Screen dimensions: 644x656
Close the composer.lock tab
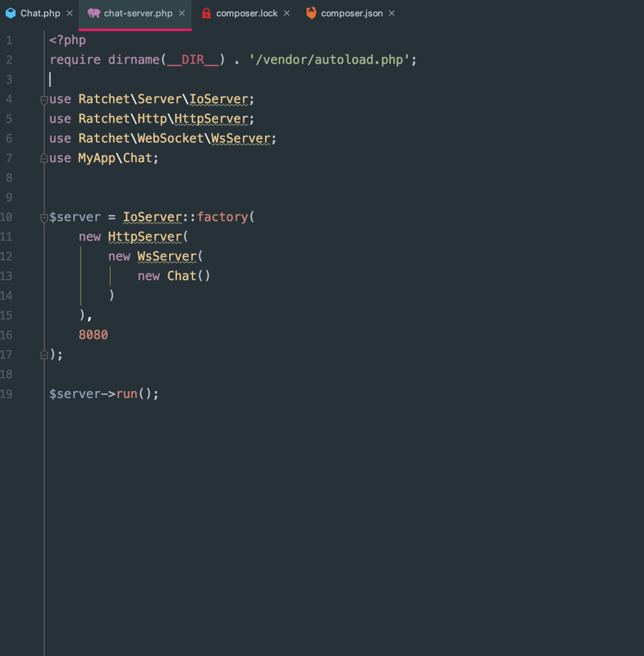coord(287,13)
